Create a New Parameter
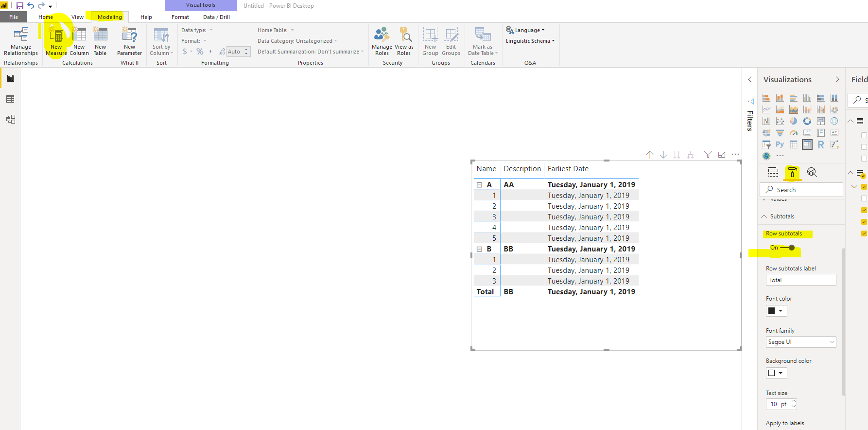 click(x=129, y=41)
